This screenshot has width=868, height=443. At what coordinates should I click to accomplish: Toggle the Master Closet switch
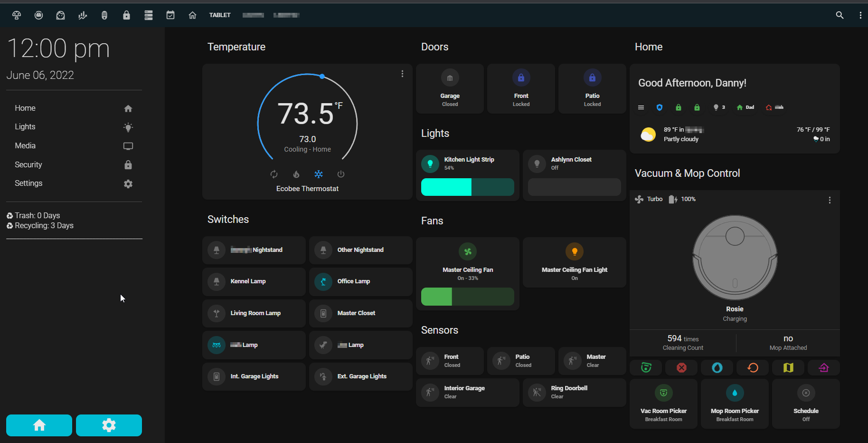(360, 313)
